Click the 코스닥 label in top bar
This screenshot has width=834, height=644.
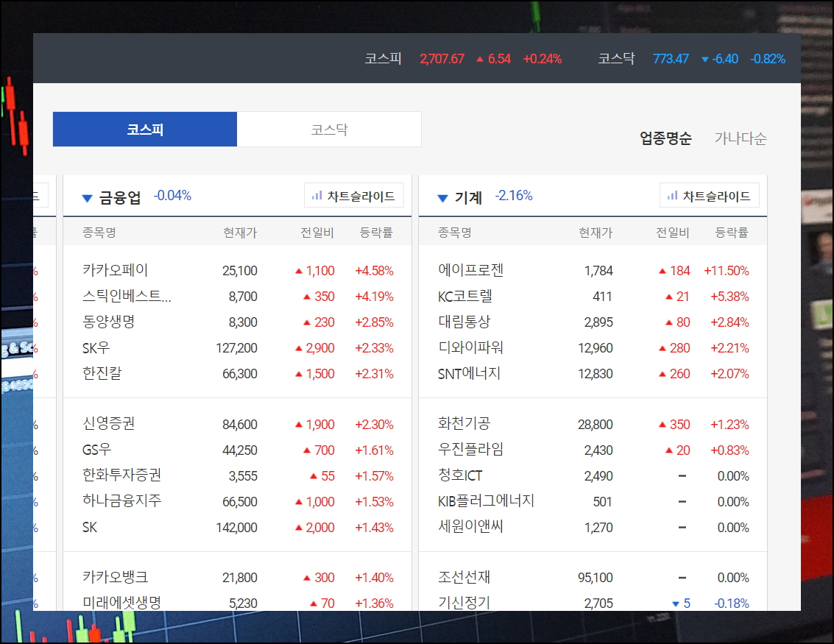pyautogui.click(x=616, y=58)
